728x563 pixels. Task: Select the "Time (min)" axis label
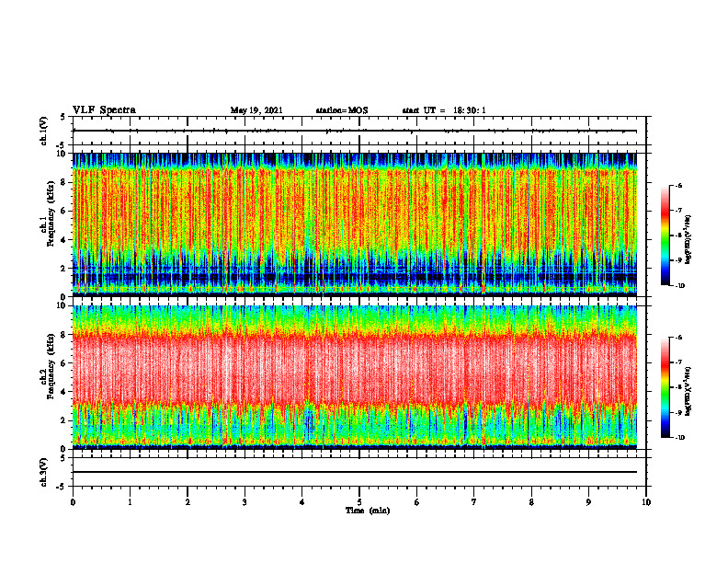coord(368,511)
